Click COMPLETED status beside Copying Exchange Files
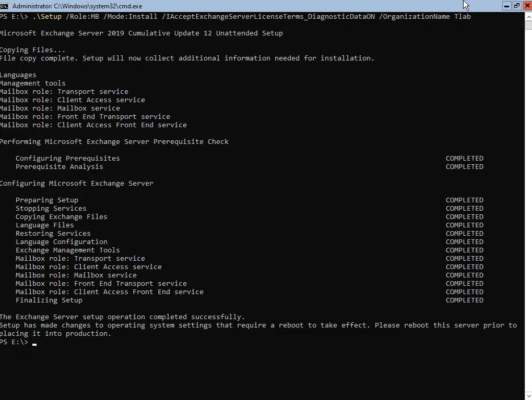Image resolution: width=532 pixels, height=400 pixels. (x=465, y=216)
